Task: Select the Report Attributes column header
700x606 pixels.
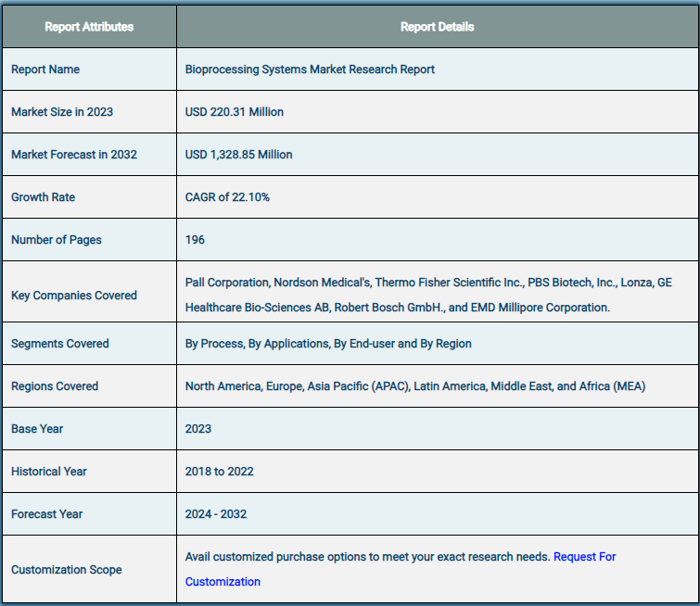Action: [x=89, y=27]
